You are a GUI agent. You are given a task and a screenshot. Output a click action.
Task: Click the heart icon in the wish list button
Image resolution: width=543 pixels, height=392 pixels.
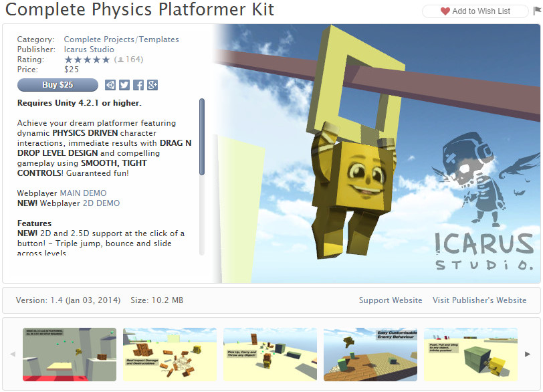(445, 11)
